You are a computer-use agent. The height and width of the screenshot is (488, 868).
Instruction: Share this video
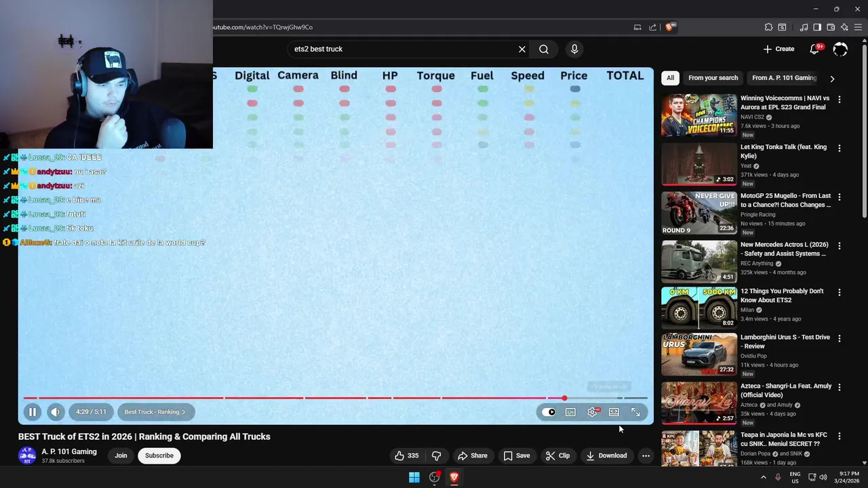(473, 455)
